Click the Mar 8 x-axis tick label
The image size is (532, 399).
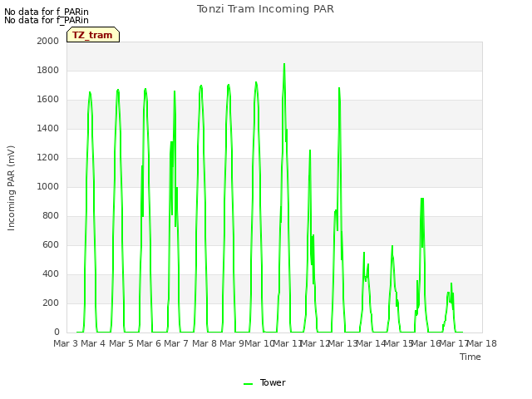[204, 343]
